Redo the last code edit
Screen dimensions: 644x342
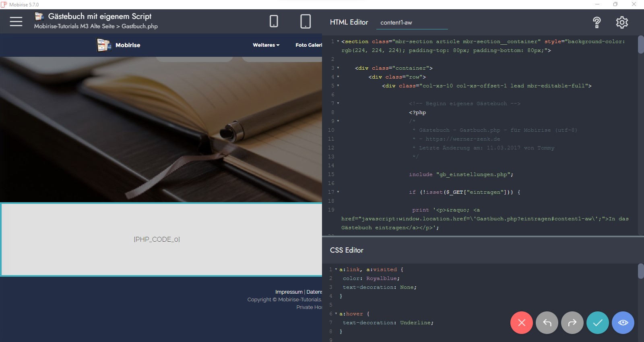pyautogui.click(x=572, y=323)
